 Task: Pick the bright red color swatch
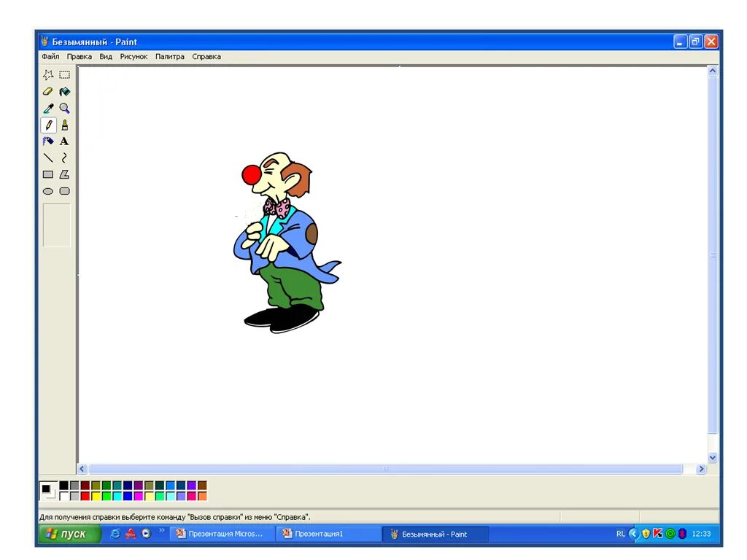[85, 496]
